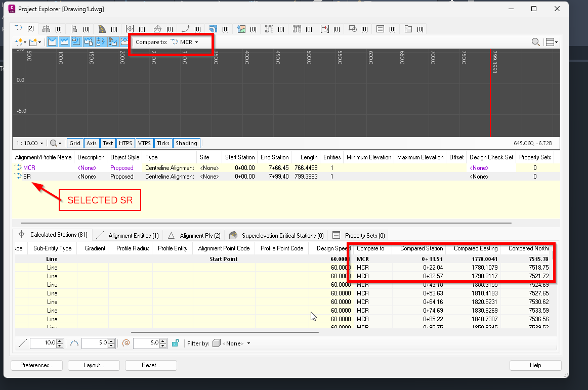
Task: Open the 1:10.00 scale dropdown
Action: click(x=28, y=143)
